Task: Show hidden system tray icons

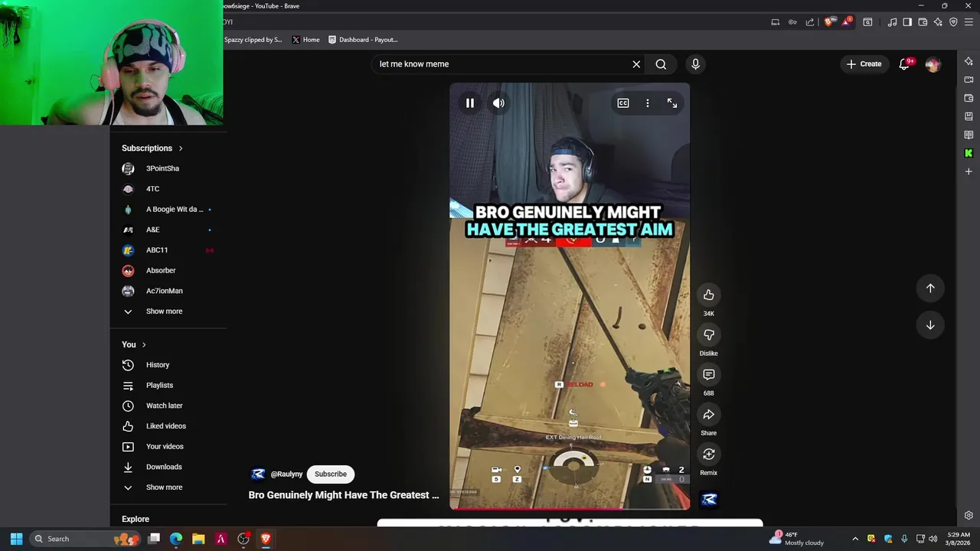Action: (x=855, y=539)
